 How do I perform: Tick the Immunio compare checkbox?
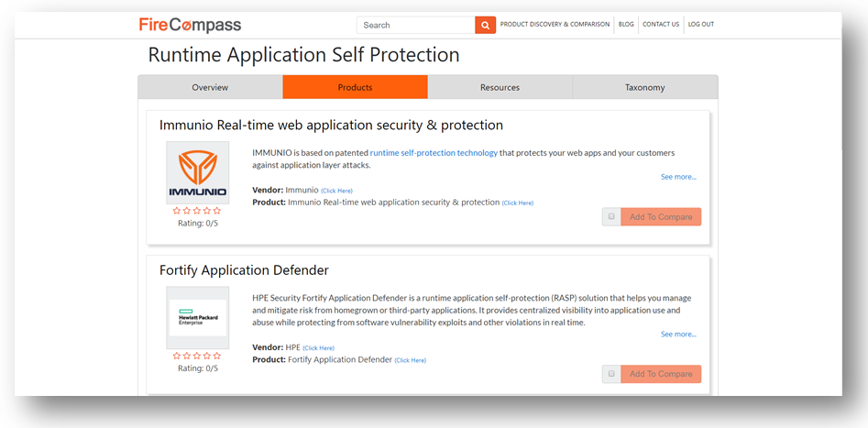pos(611,216)
